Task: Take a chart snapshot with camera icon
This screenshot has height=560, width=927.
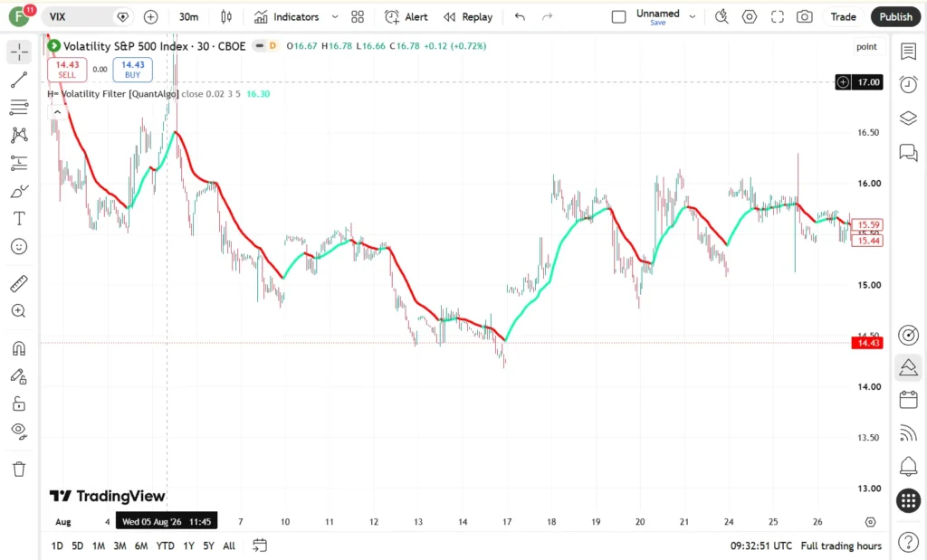Action: 804,17
